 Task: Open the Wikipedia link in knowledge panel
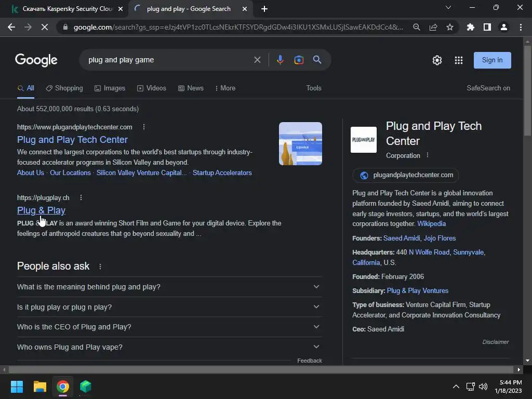432,223
